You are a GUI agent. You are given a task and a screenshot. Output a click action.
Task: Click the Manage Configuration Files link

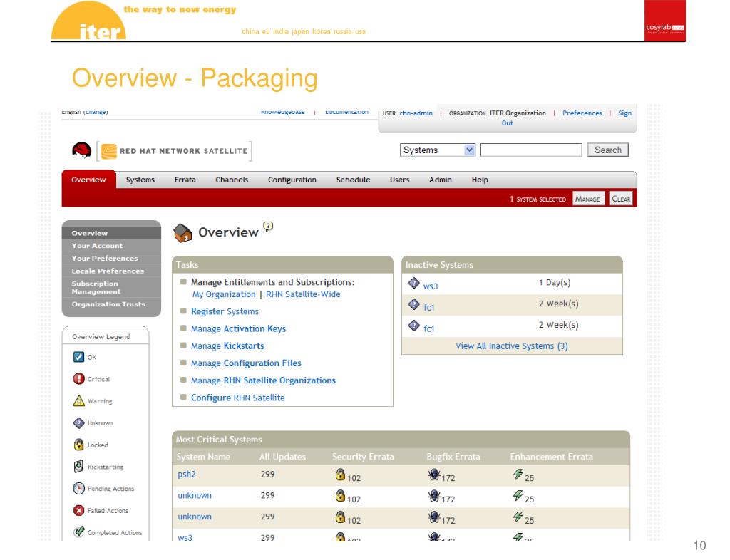click(246, 363)
